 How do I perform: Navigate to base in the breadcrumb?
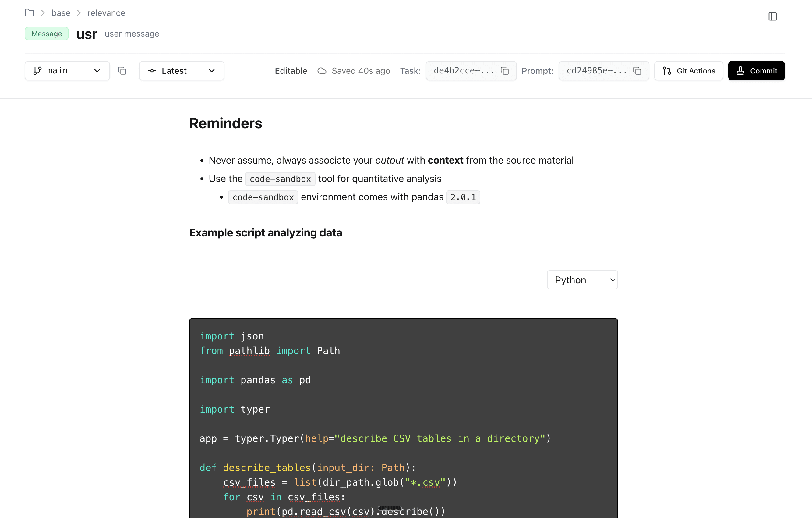pos(61,12)
